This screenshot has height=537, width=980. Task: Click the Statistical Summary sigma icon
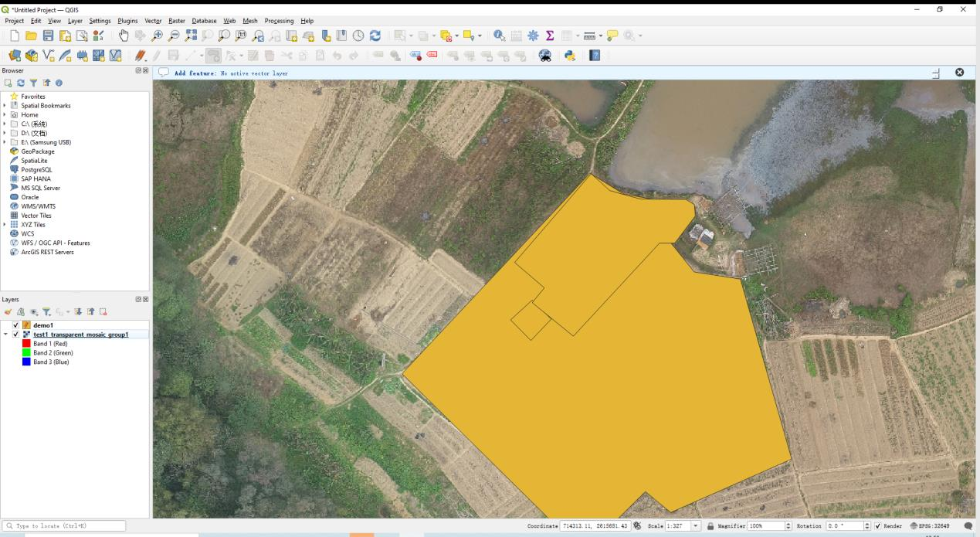(x=550, y=36)
